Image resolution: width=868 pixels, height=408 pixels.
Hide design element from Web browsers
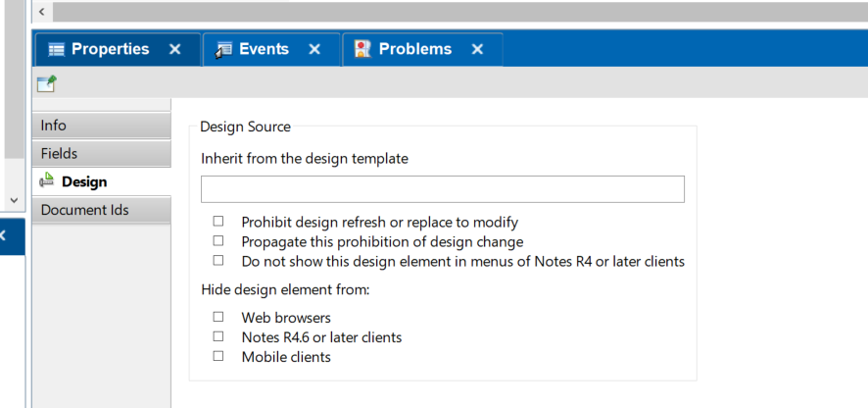tap(218, 317)
